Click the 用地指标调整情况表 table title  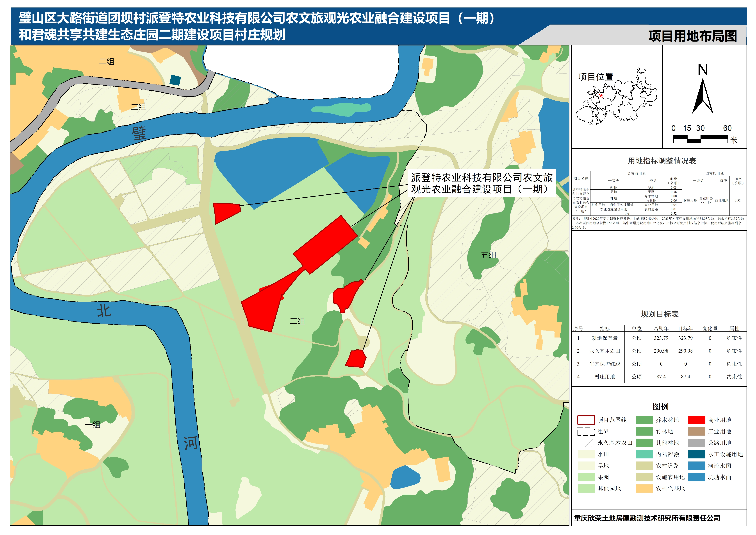[x=662, y=161]
